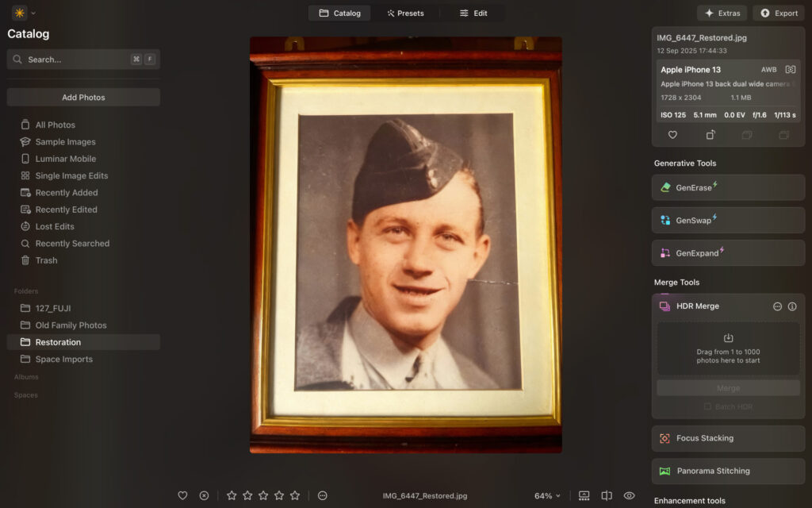The image size is (812, 508).
Task: Open the filmstrip view icon at bottom
Action: 582,495
